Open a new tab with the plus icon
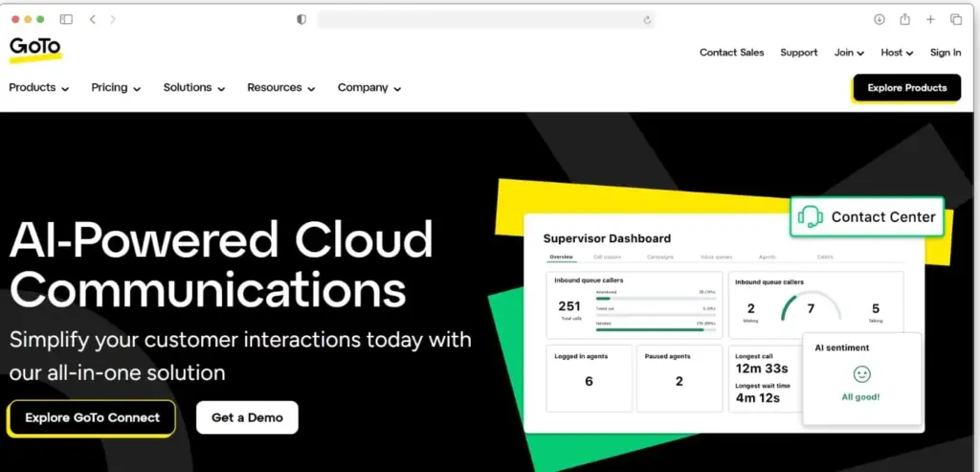Viewport: 980px width, 472px height. tap(930, 19)
